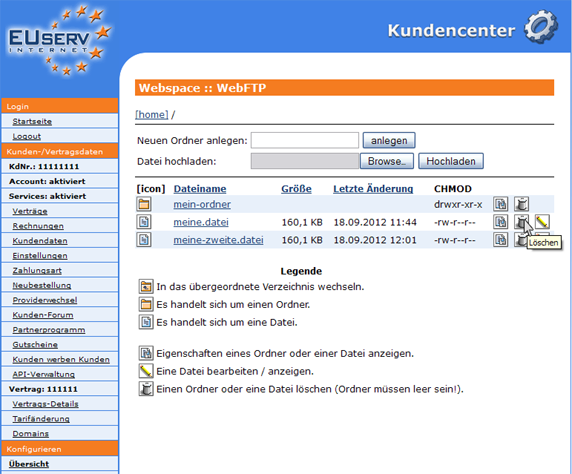Click the 18.09.2012 11:44 date cell
The width and height of the screenshot is (572, 474).
375,222
